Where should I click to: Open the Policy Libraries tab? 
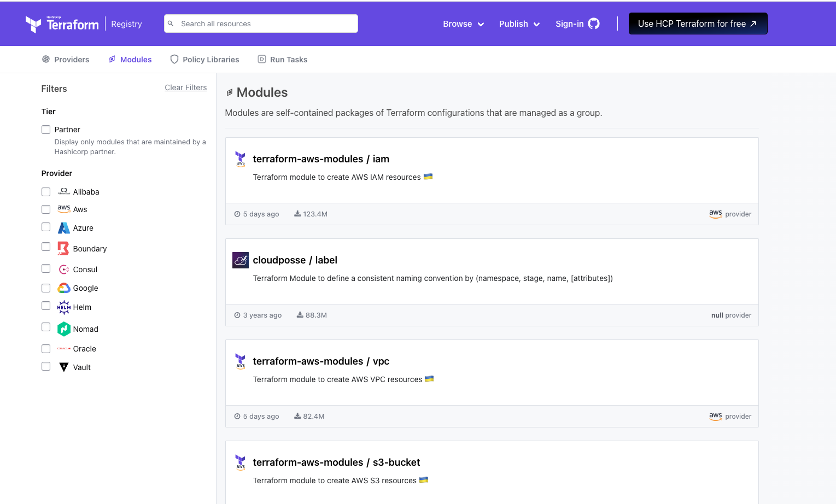(x=204, y=59)
